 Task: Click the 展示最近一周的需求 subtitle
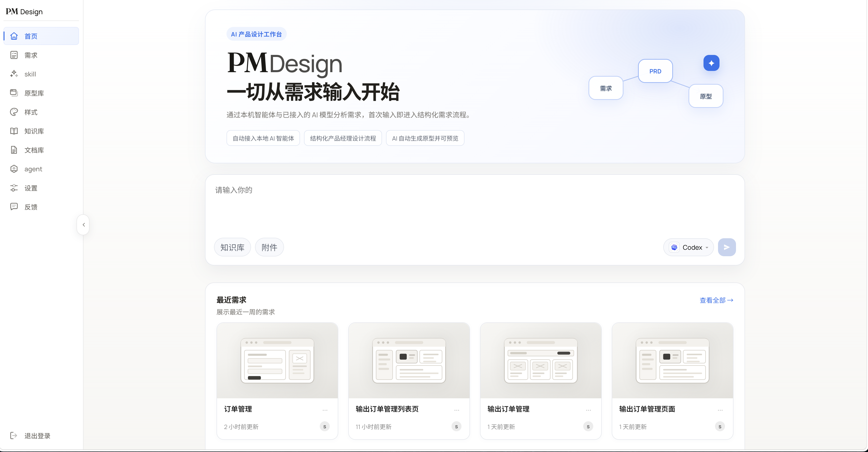pyautogui.click(x=246, y=312)
